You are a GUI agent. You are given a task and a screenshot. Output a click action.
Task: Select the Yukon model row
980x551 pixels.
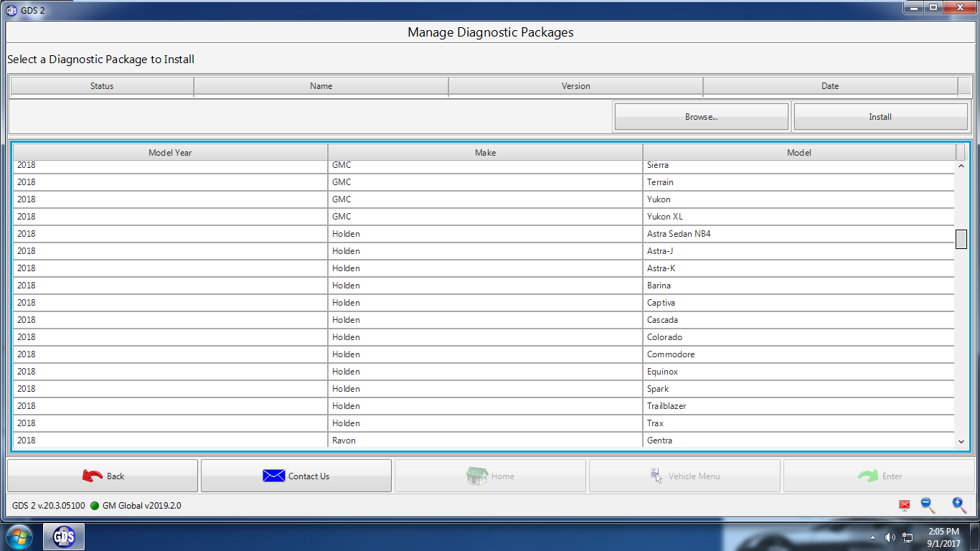pyautogui.click(x=484, y=199)
